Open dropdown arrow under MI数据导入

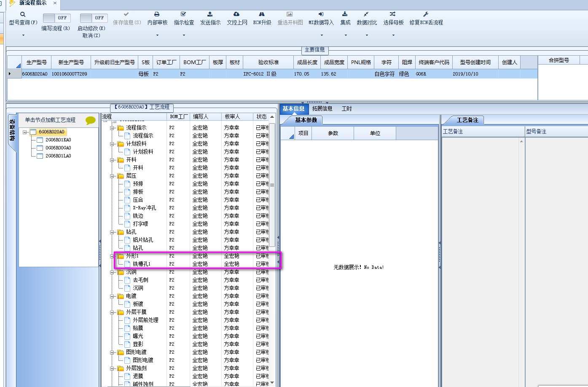(321, 35)
